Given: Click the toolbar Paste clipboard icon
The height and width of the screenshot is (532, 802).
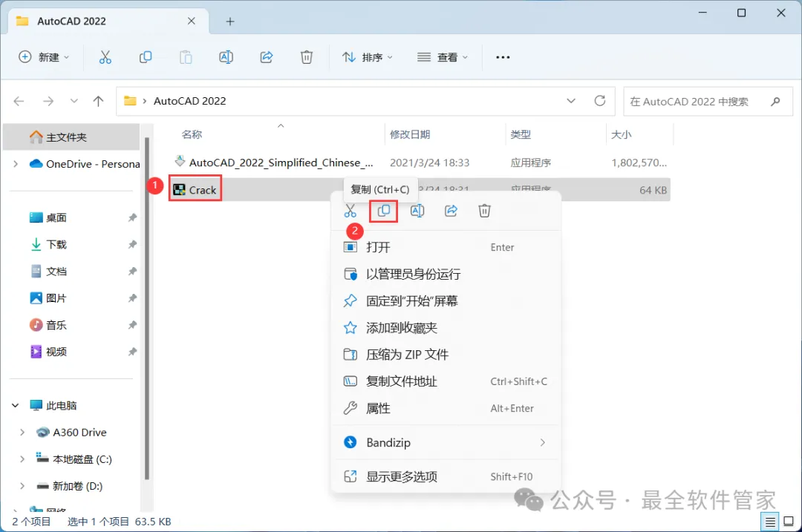Looking at the screenshot, I should point(186,57).
